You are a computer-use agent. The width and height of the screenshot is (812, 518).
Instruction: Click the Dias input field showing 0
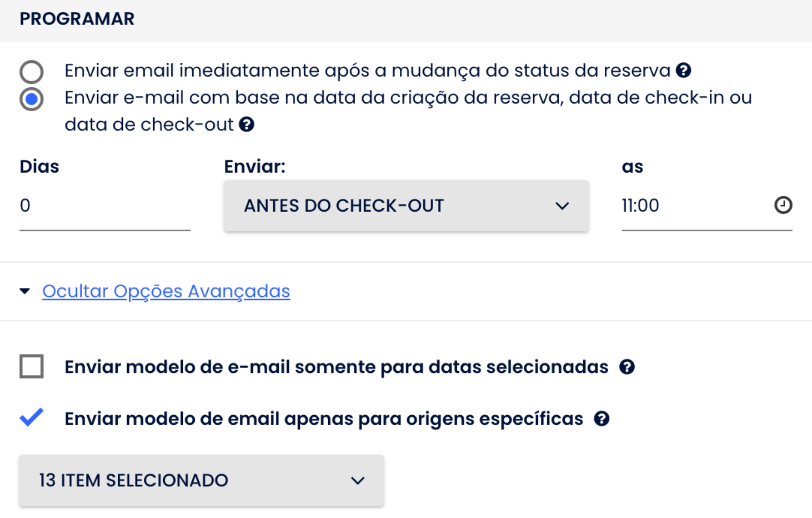click(105, 206)
